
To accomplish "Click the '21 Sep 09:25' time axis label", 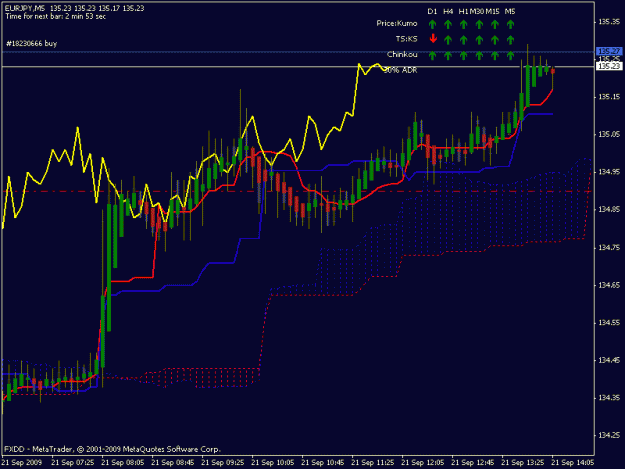I will click(223, 462).
